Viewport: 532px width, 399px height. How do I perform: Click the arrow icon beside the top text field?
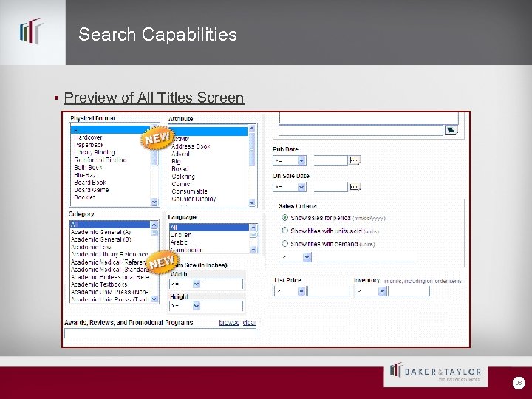[451, 130]
